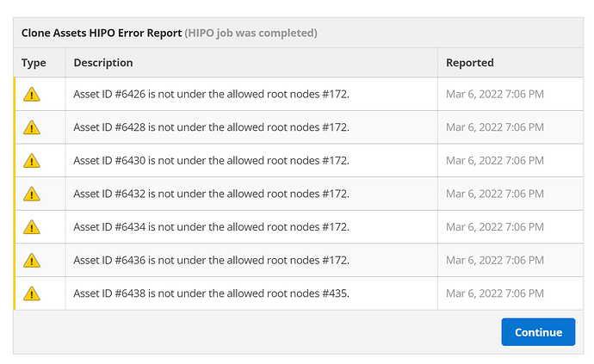594x364 pixels.
Task: Click the warning icon for Asset ID #6426
Action: click(32, 95)
